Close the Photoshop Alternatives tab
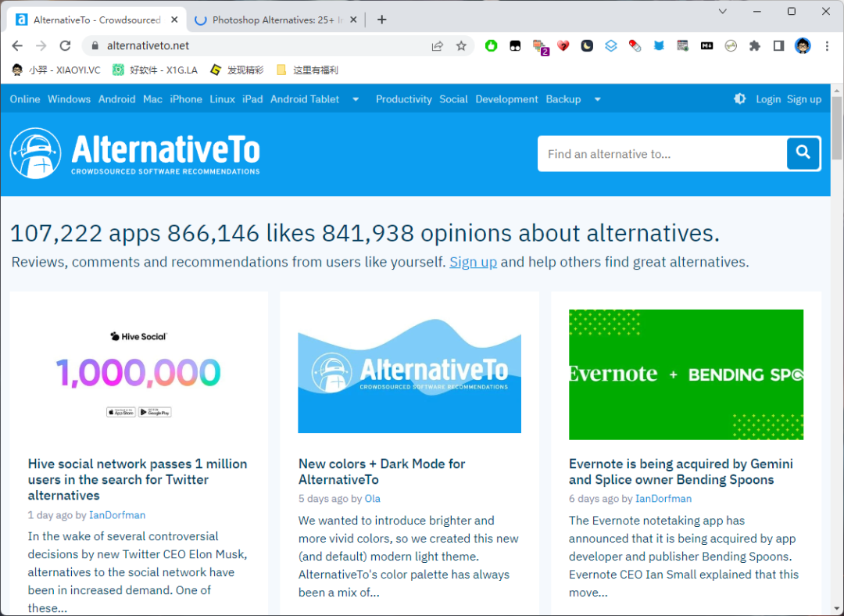844x616 pixels. pos(353,20)
